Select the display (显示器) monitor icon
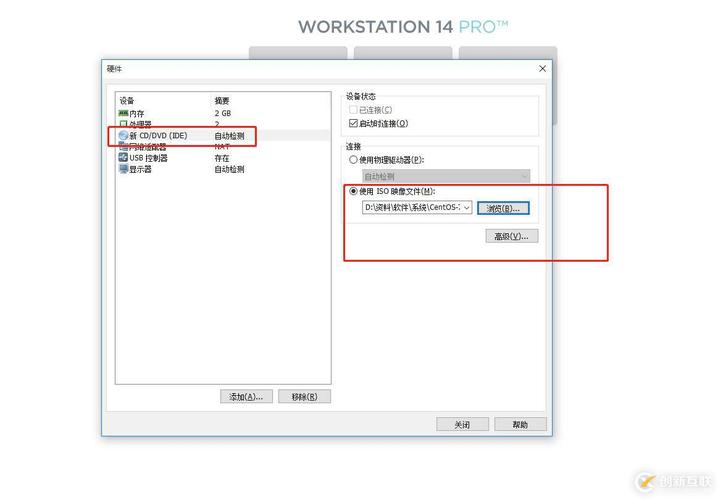The image size is (718, 500). pos(123,169)
